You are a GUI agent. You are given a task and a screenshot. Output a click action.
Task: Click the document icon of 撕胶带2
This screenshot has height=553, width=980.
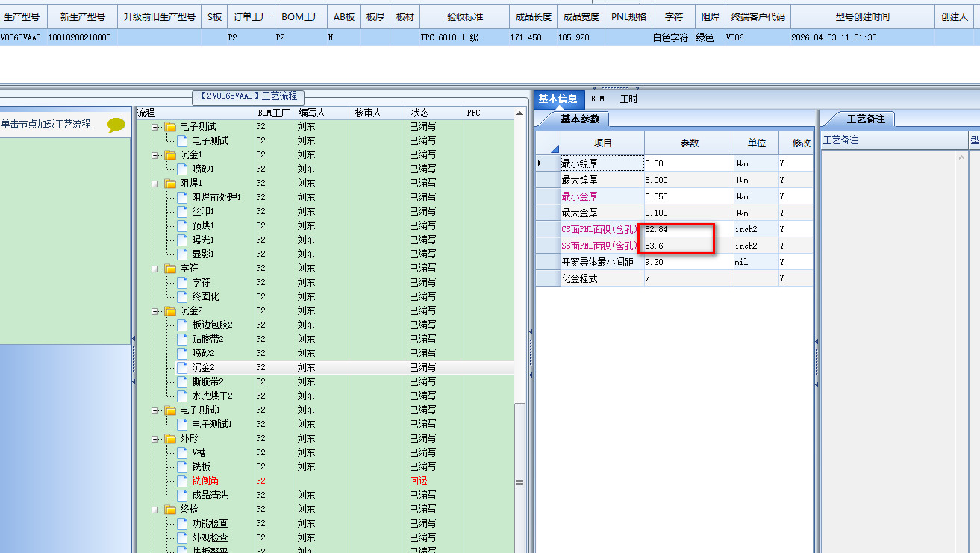coord(182,381)
